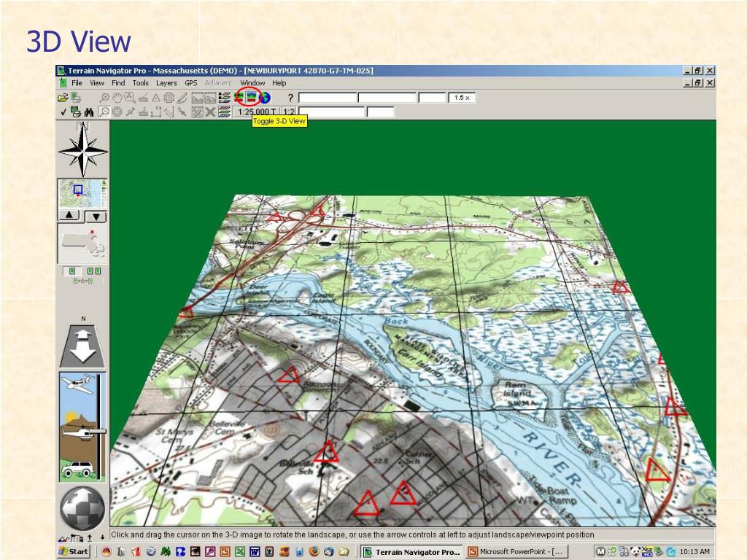Click the viewpoint altitude slider bar
The width and height of the screenshot is (747, 560).
tap(100, 426)
